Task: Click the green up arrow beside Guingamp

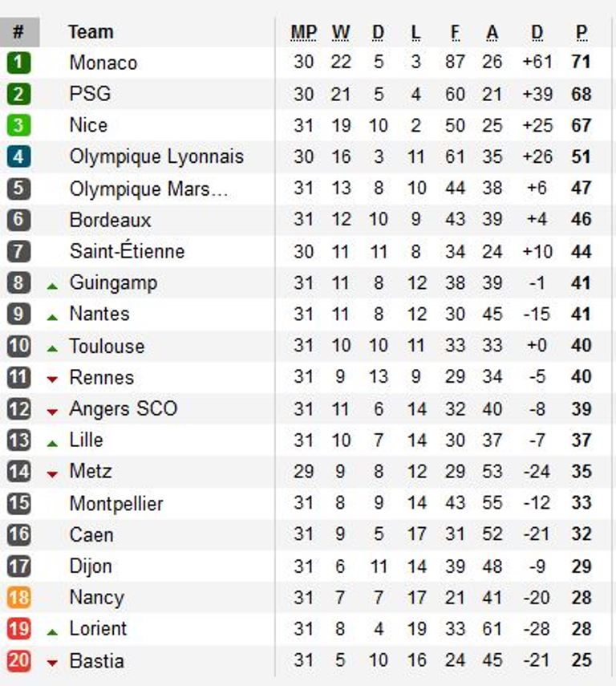Action: (52, 286)
